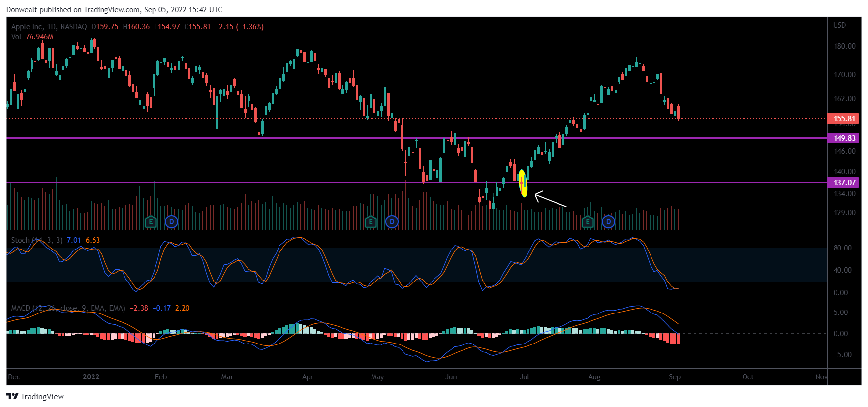The height and width of the screenshot is (407, 868).
Task: Click the MACD signal value 2.20
Action: click(x=182, y=308)
